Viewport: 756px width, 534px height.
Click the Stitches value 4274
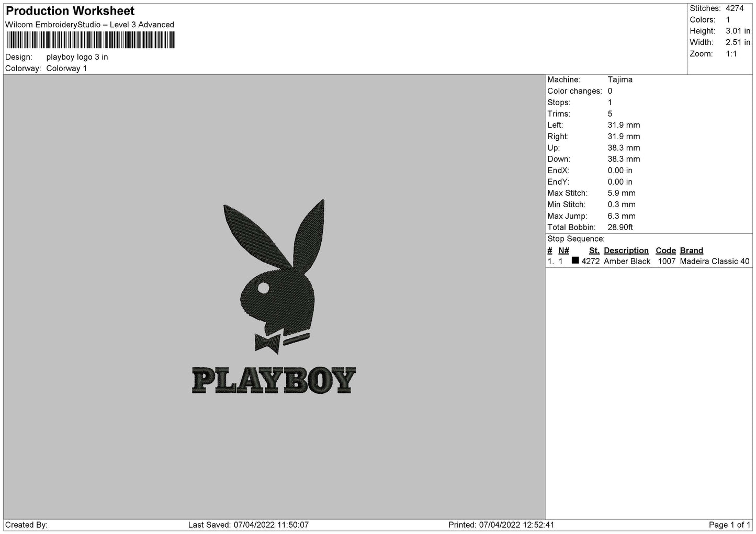click(x=735, y=8)
